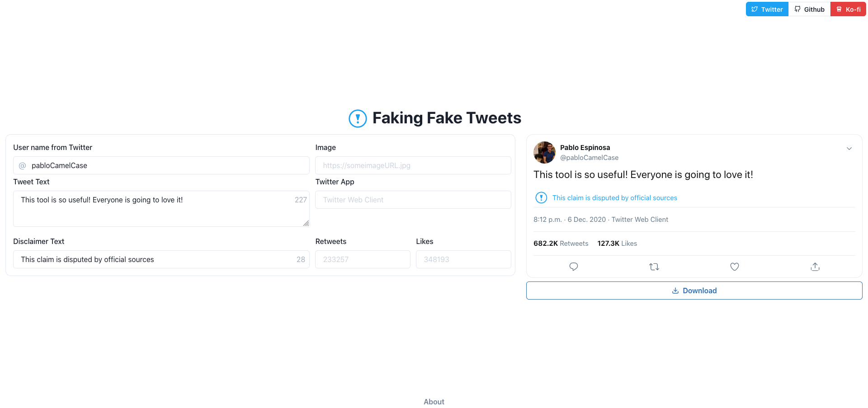Click the Retweets count input field
This screenshot has height=408, width=868.
pos(363,259)
